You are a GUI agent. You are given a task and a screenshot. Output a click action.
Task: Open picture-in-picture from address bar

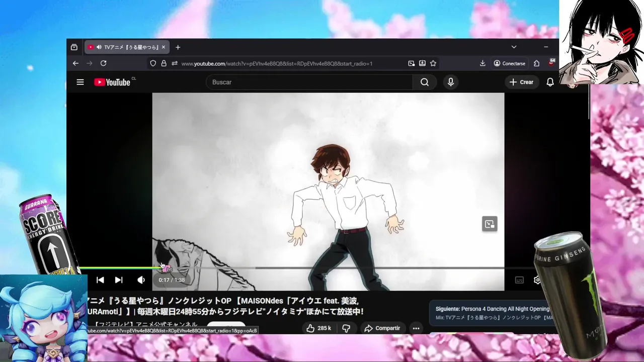(412, 63)
